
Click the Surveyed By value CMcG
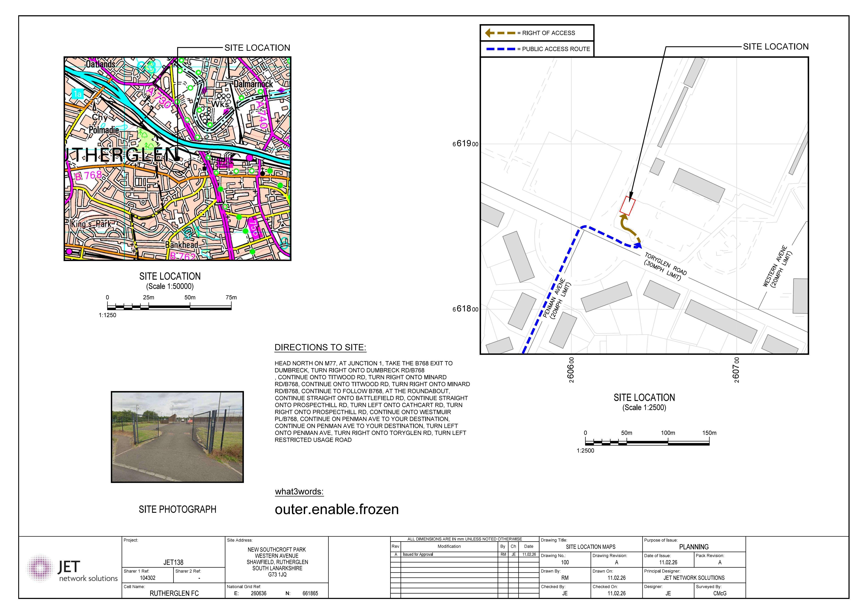click(x=720, y=594)
